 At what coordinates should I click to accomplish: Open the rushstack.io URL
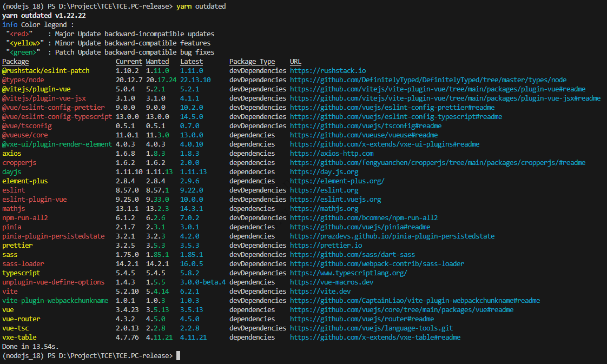[328, 71]
